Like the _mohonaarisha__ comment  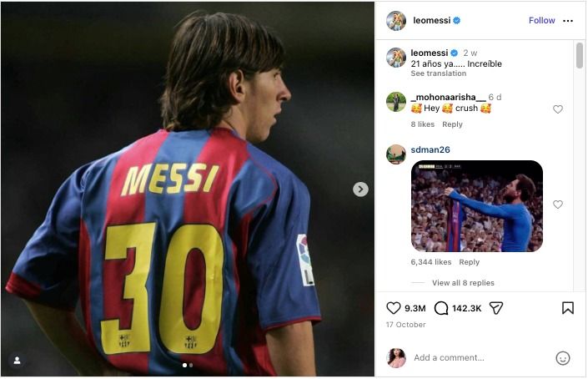pyautogui.click(x=558, y=109)
